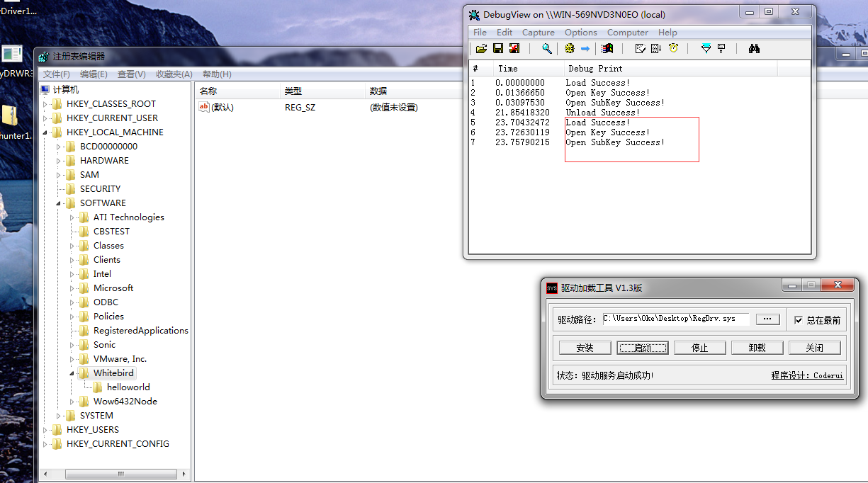
Task: Open DebugView Capture menu
Action: pos(539,33)
